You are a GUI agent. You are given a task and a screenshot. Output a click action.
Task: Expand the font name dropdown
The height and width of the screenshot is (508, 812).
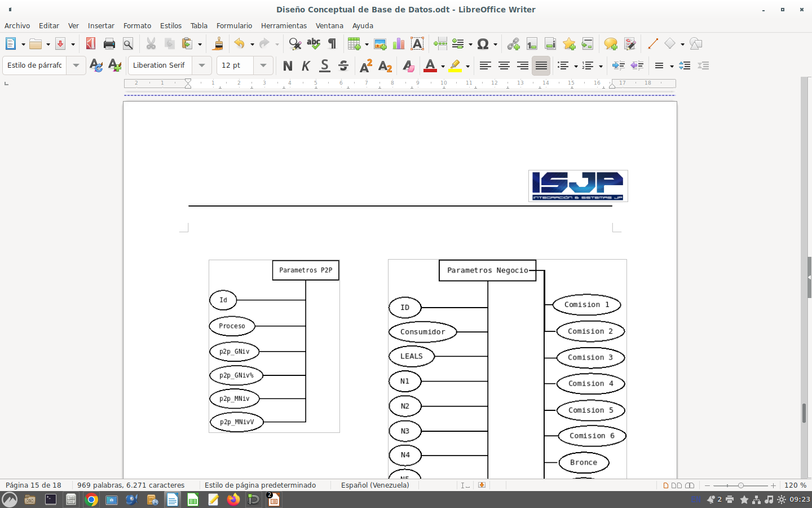(x=202, y=65)
